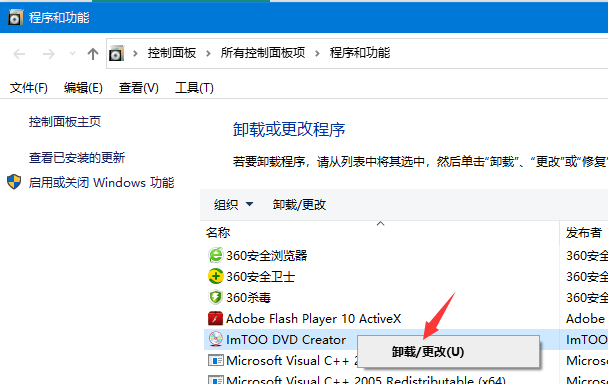Open recent locations dropdown arrow
608x384 pixels.
(72, 54)
